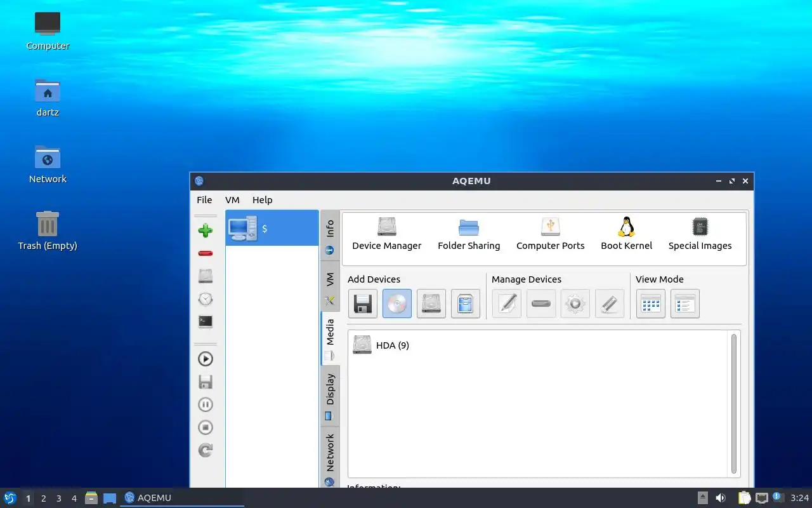This screenshot has width=812, height=508.
Task: Open the notification tray icon
Action: [x=778, y=498]
